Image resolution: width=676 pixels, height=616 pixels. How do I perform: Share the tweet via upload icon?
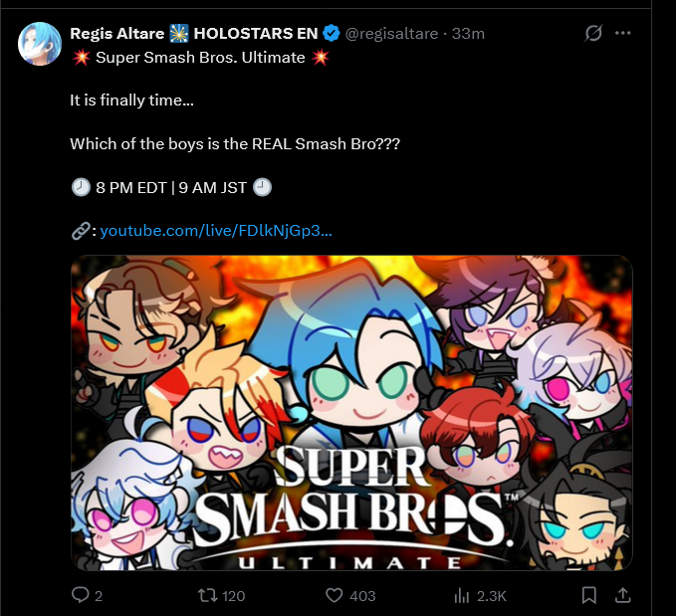(x=622, y=595)
